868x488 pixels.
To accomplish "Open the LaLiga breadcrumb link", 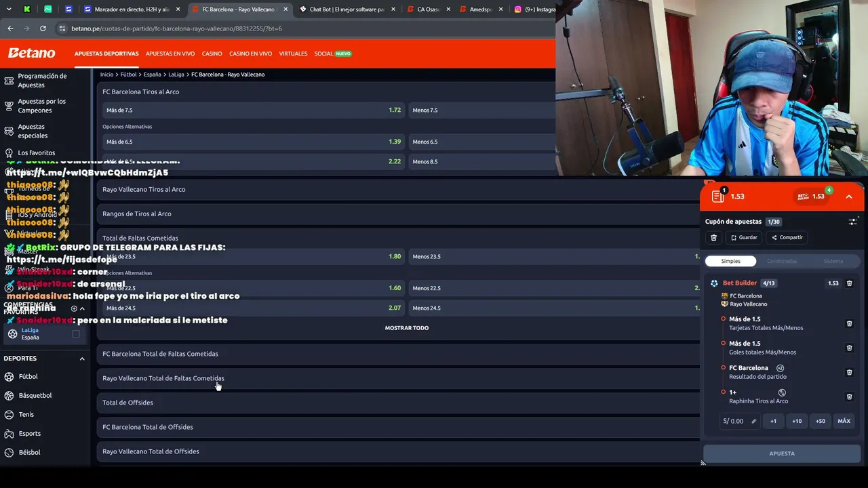I will 176,75.
